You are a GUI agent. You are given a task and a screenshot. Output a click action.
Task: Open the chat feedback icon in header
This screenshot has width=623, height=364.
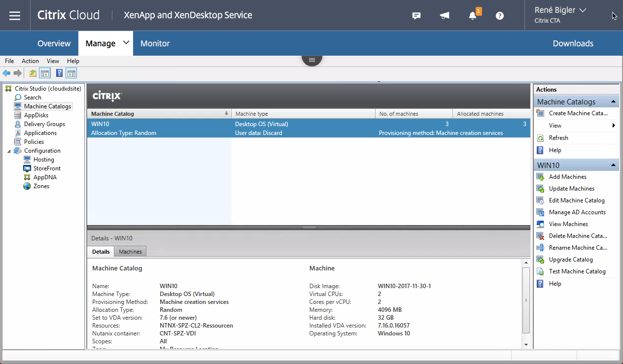[x=416, y=15]
